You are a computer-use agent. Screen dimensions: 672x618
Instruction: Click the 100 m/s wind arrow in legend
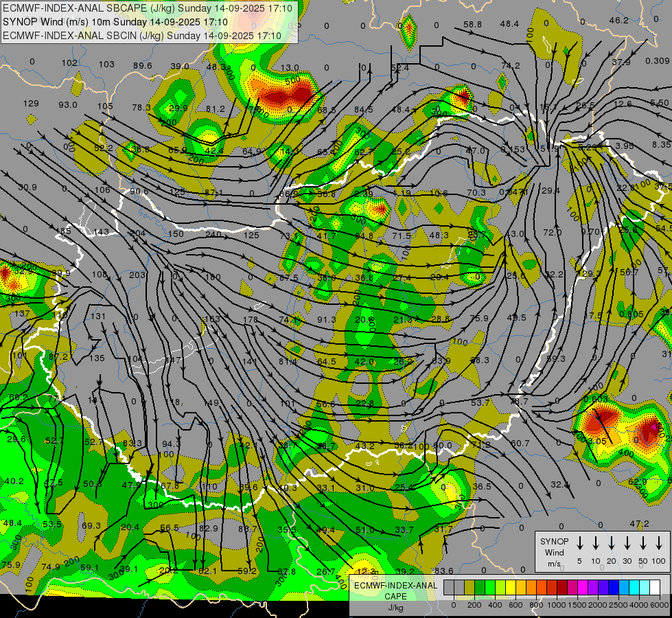click(659, 543)
